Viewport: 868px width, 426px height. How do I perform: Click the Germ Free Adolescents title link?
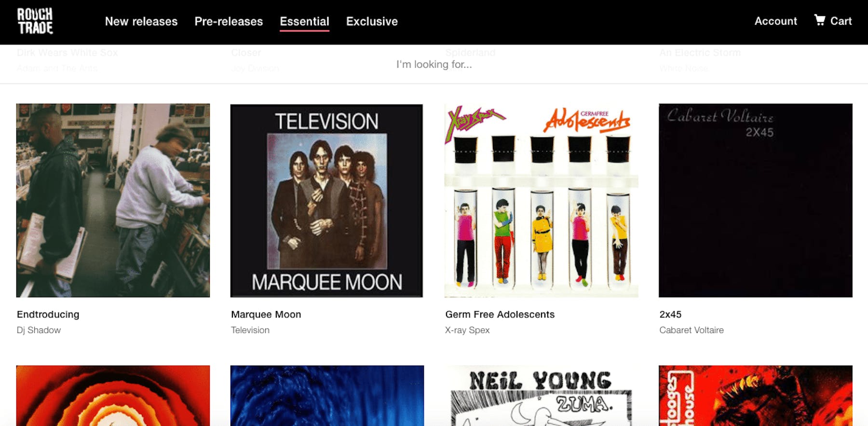pyautogui.click(x=500, y=314)
